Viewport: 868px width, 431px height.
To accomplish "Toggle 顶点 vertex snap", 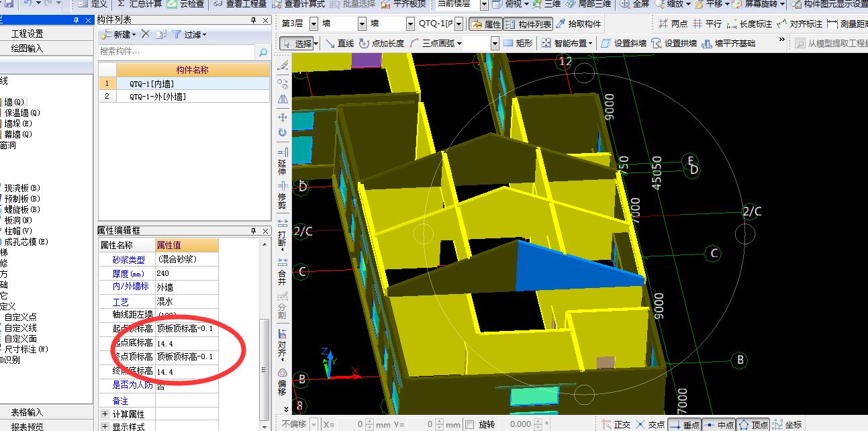I will [753, 424].
